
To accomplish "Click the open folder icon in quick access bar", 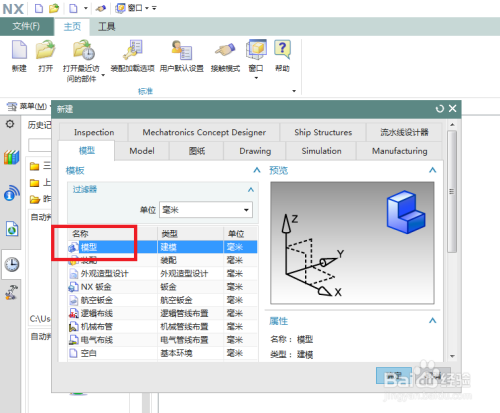I will 54,8.
